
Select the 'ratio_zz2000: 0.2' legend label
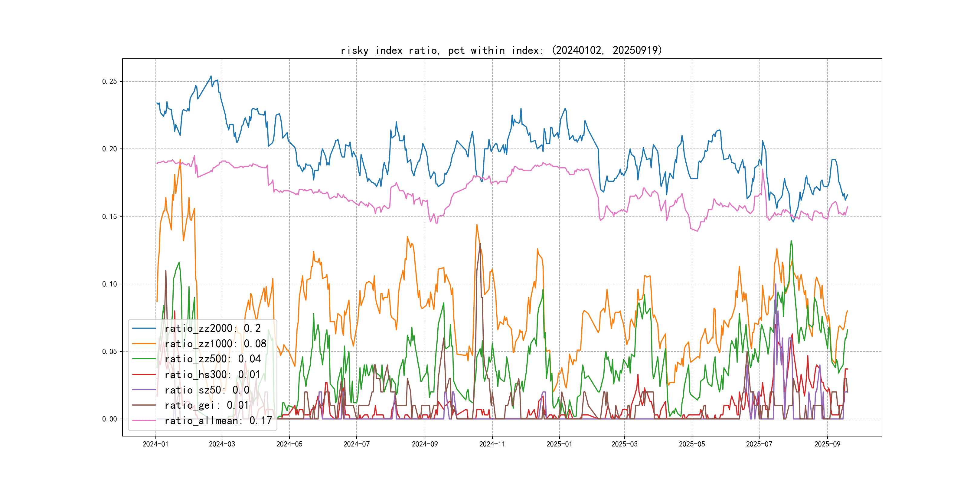pyautogui.click(x=212, y=328)
